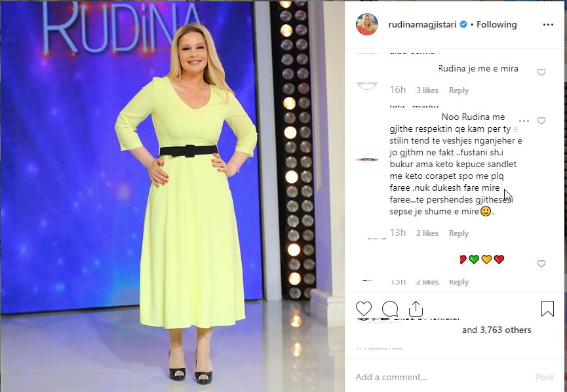567x392 pixels.
Task: Open post options three-dot menu
Action: tap(548, 25)
